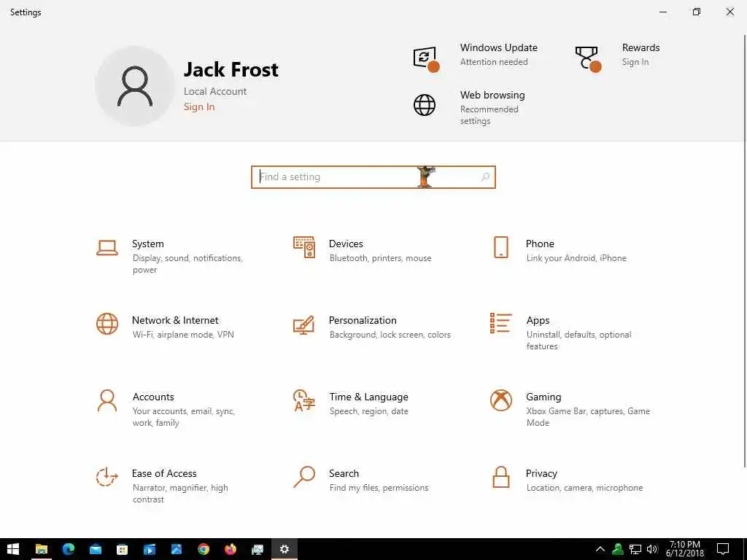
Task: Click the Settings window vertical scrollbar
Action: pos(744,251)
